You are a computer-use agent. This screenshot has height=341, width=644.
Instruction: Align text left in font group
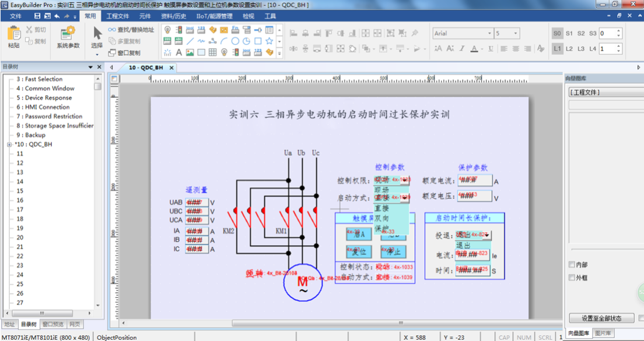[503, 48]
